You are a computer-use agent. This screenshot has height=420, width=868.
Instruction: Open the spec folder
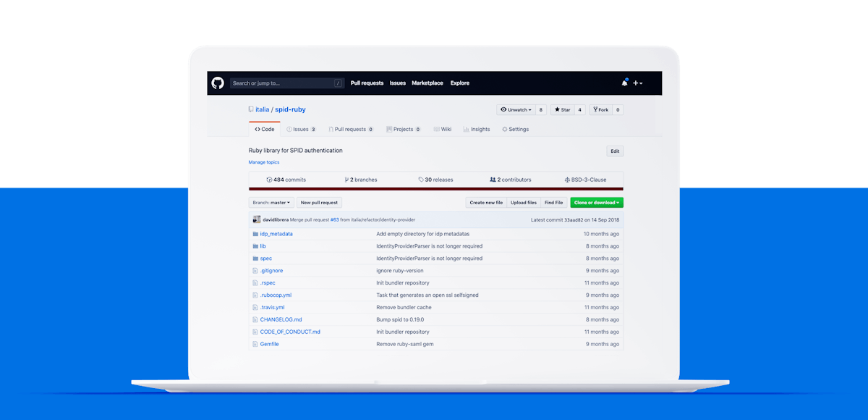[x=266, y=259]
